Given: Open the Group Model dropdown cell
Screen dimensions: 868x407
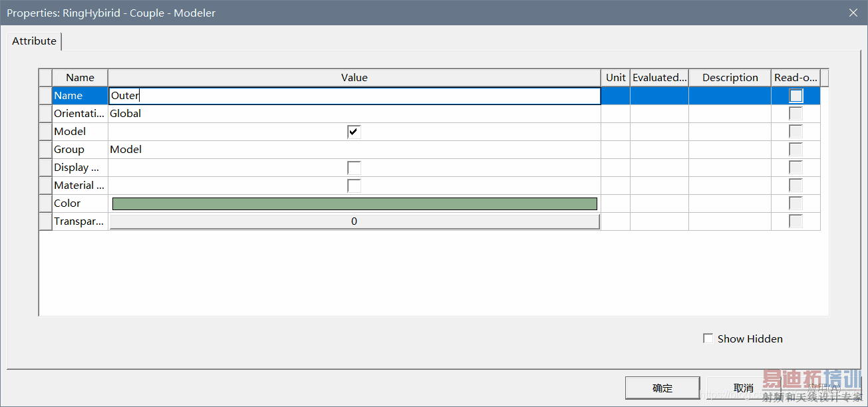Looking at the screenshot, I should pos(354,150).
